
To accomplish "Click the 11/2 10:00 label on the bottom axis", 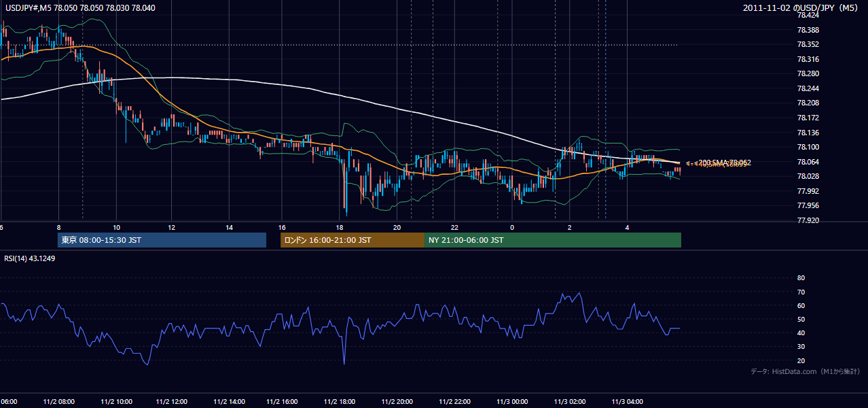I will (x=116, y=402).
